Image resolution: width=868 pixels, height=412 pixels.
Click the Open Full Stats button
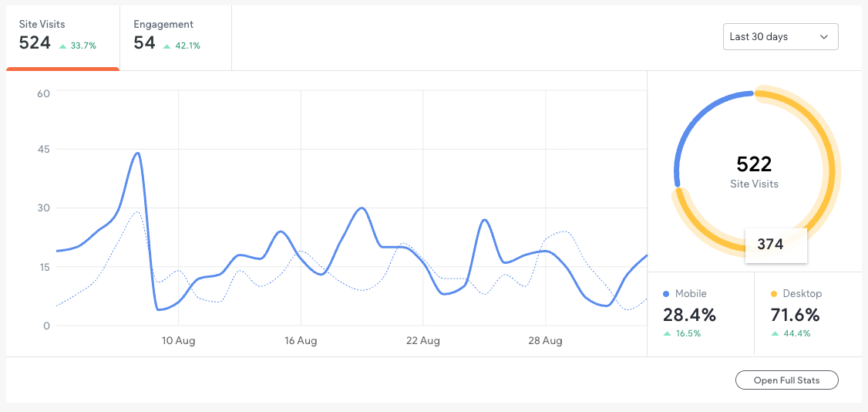pyautogui.click(x=786, y=380)
